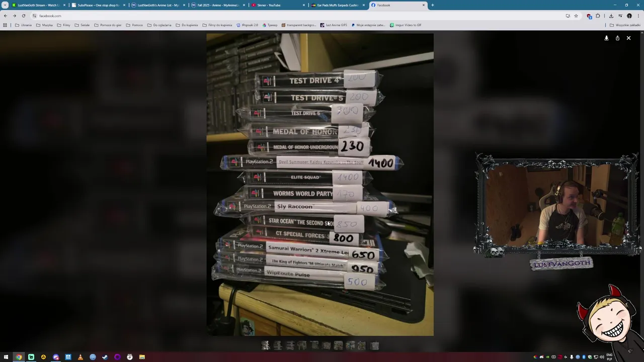Open the Do kupienia bookmark folder
The height and width of the screenshot is (362, 644).
187,25
